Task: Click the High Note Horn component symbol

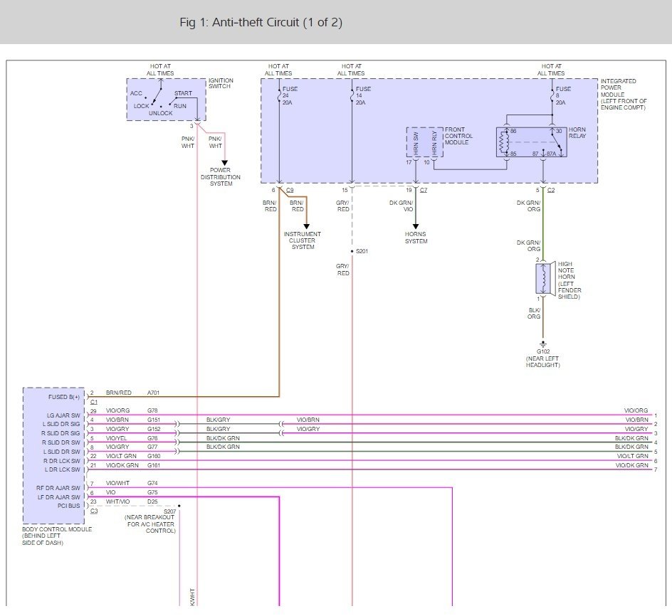Action: click(543, 278)
